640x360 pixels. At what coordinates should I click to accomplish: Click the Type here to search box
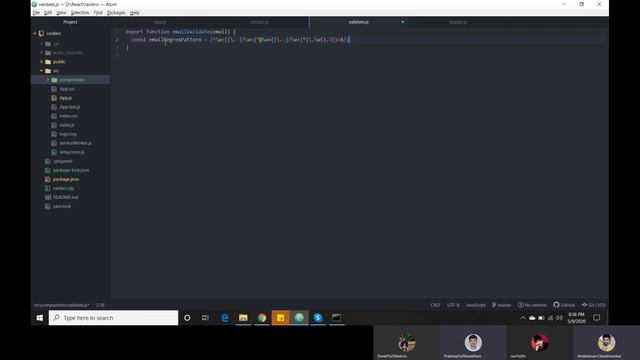113,318
